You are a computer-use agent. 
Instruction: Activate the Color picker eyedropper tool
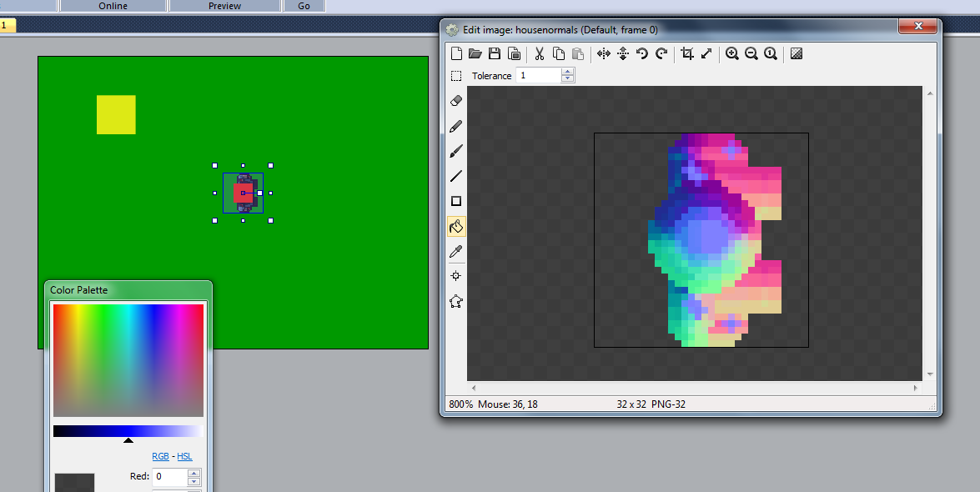pos(456,251)
